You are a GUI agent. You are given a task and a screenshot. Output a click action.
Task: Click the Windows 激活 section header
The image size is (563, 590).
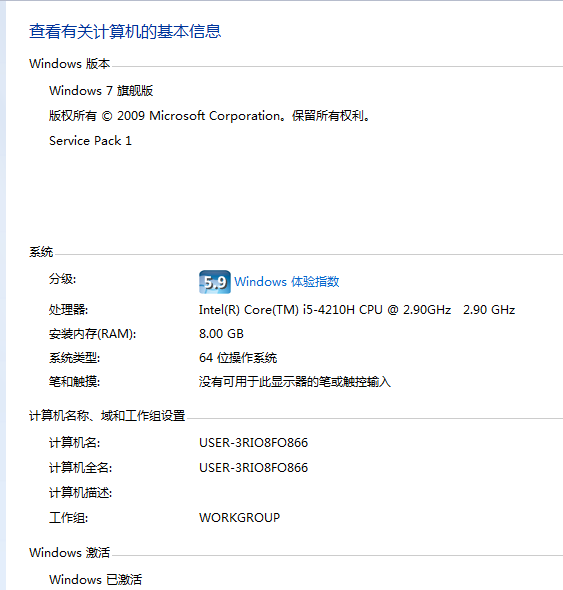pos(70,553)
